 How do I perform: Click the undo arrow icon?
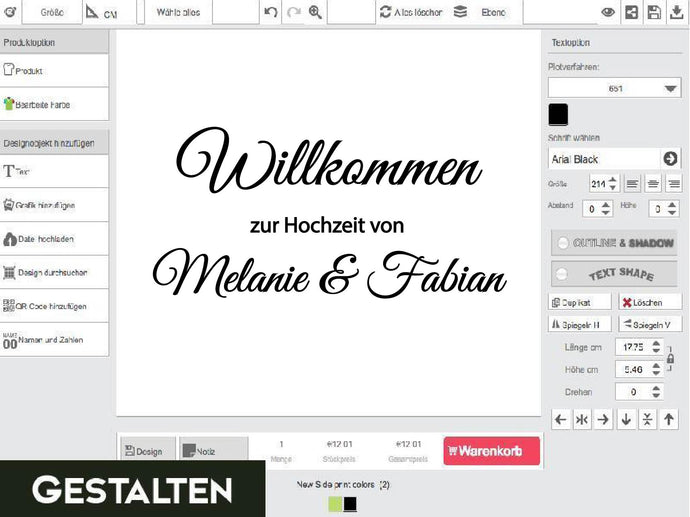pyautogui.click(x=271, y=12)
